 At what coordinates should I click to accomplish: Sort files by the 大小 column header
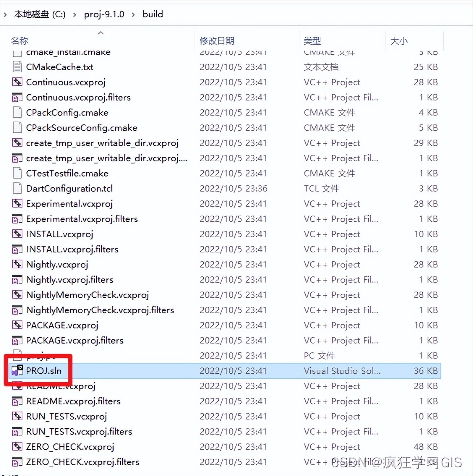[399, 41]
